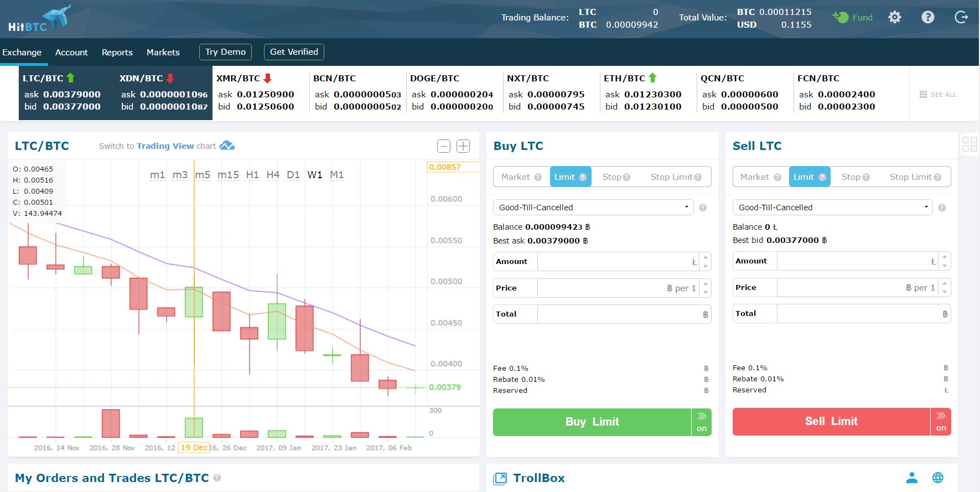This screenshot has width=980, height=492.
Task: Click help icon beside Sell Good-Till-Cancelled dropdown
Action: click(x=942, y=208)
